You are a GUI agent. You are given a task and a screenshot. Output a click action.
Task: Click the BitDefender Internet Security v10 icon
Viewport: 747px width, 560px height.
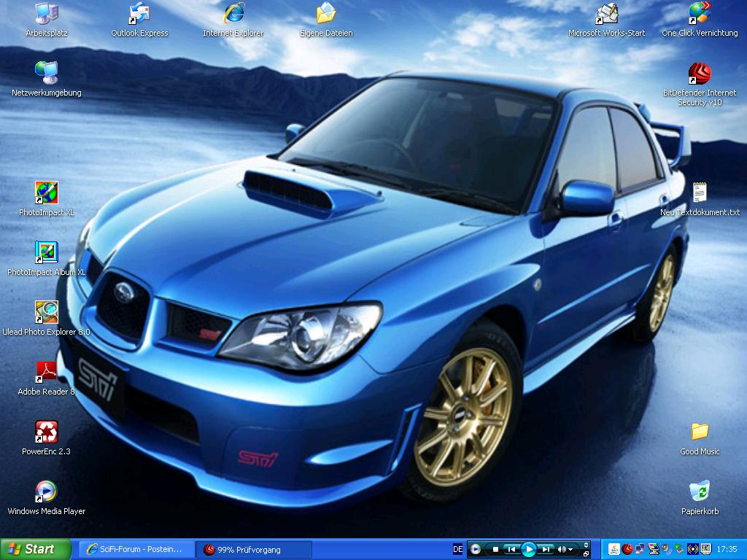click(x=700, y=74)
